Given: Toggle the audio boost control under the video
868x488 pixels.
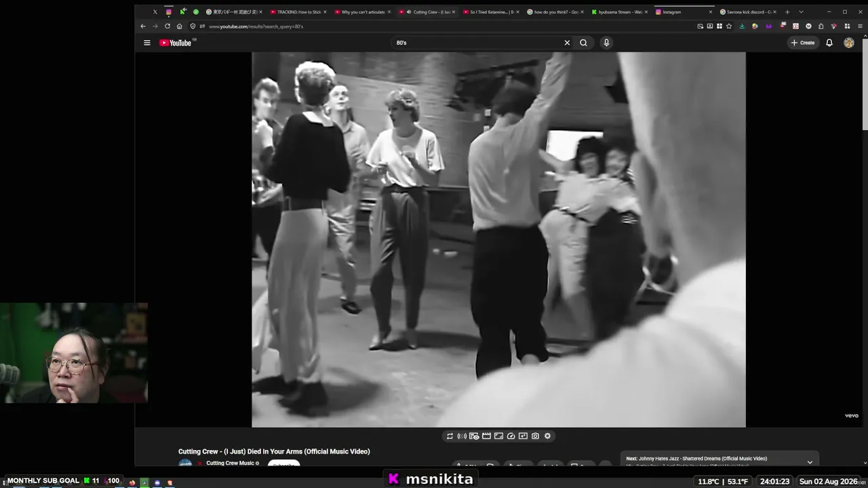Looking at the screenshot, I should point(462,436).
